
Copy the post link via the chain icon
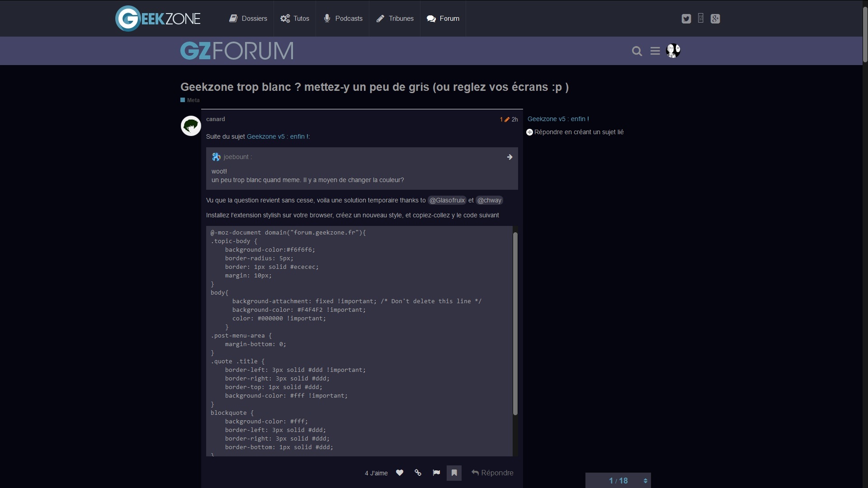pos(418,473)
